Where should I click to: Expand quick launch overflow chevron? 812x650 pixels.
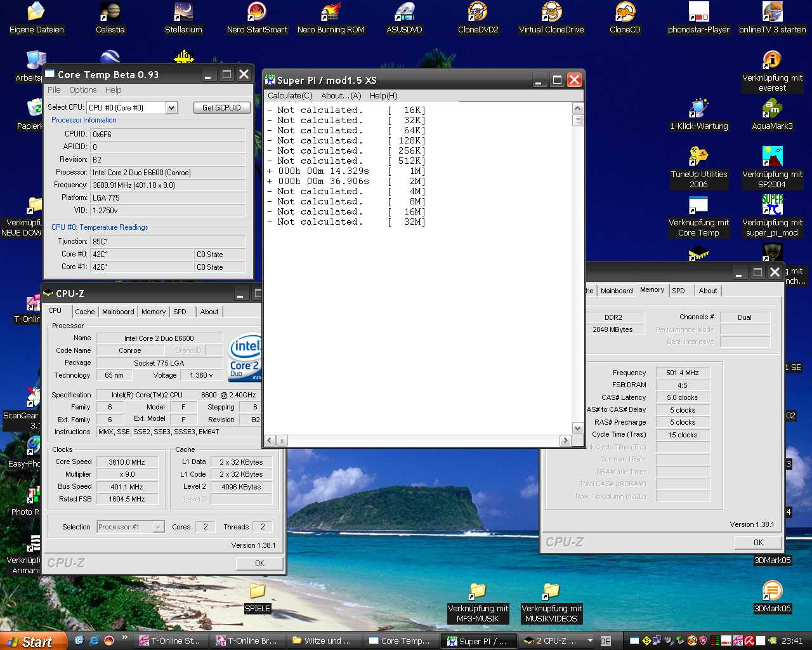pos(124,637)
